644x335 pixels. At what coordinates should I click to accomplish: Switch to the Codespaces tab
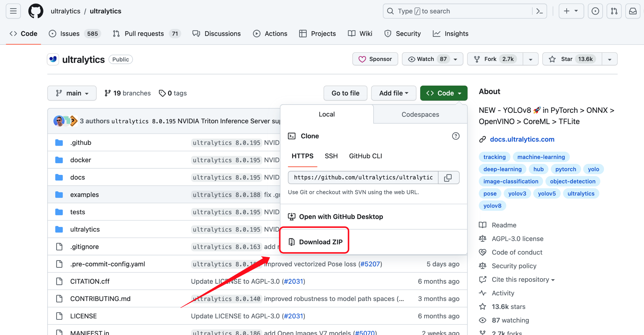(420, 114)
